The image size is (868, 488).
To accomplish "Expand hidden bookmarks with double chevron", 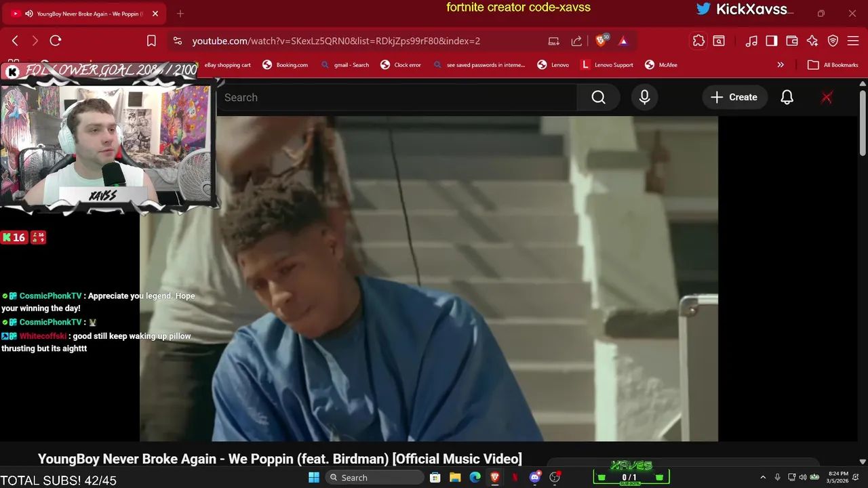I will pos(781,65).
